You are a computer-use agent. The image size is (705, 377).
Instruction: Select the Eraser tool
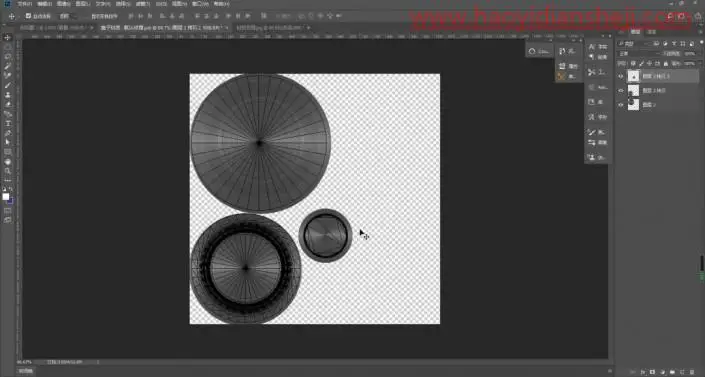8,104
